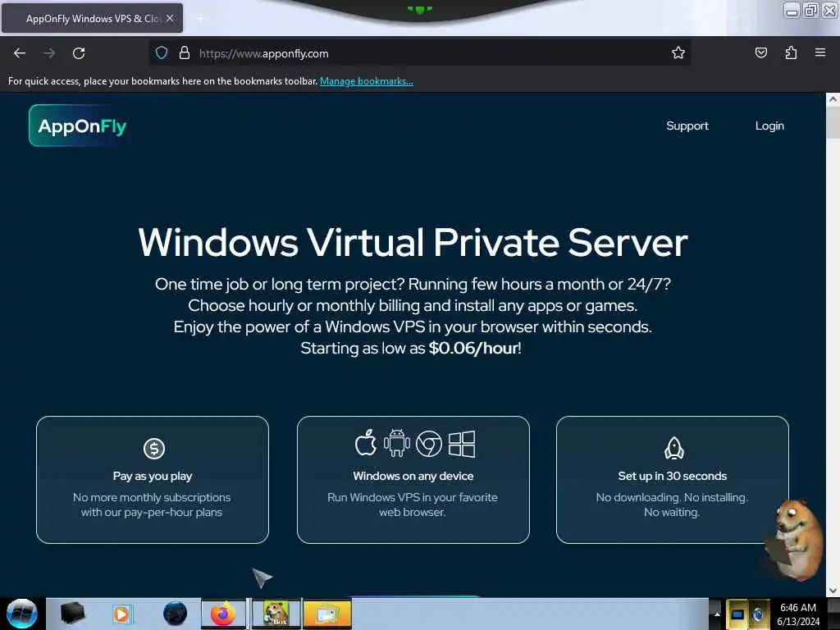
Task: Click the Chrome logo icon
Action: 428,444
